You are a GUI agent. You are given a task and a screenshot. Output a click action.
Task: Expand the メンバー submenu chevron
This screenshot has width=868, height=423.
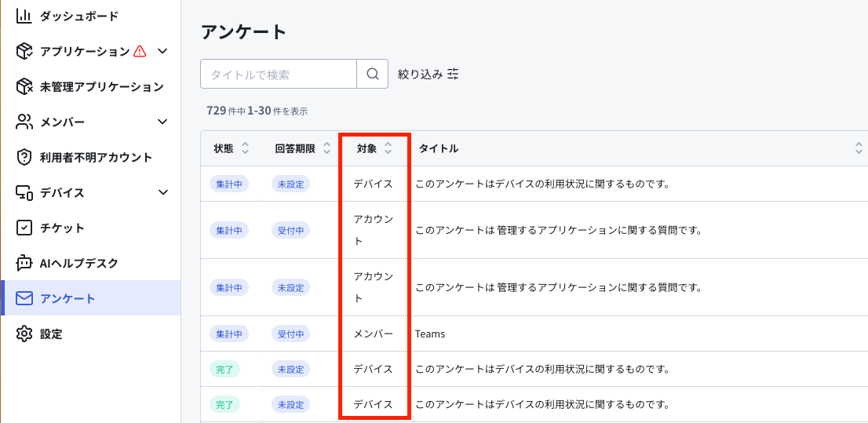click(x=162, y=122)
